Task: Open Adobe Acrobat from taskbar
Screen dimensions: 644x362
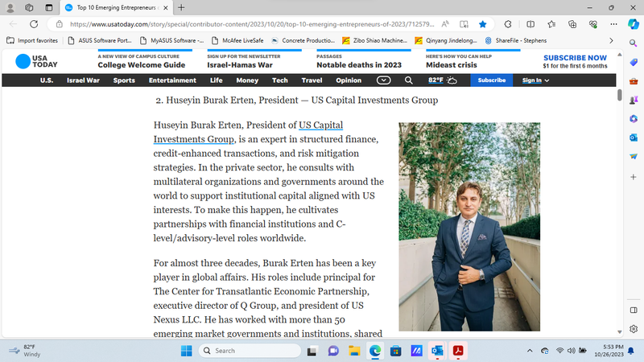Action: (458, 351)
